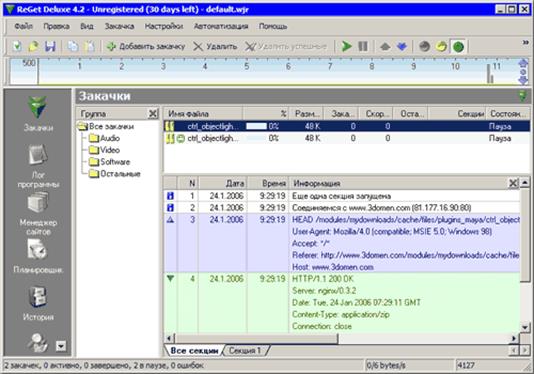Click the Удалить delete button
The width and height of the screenshot is (534, 374).
coord(215,46)
